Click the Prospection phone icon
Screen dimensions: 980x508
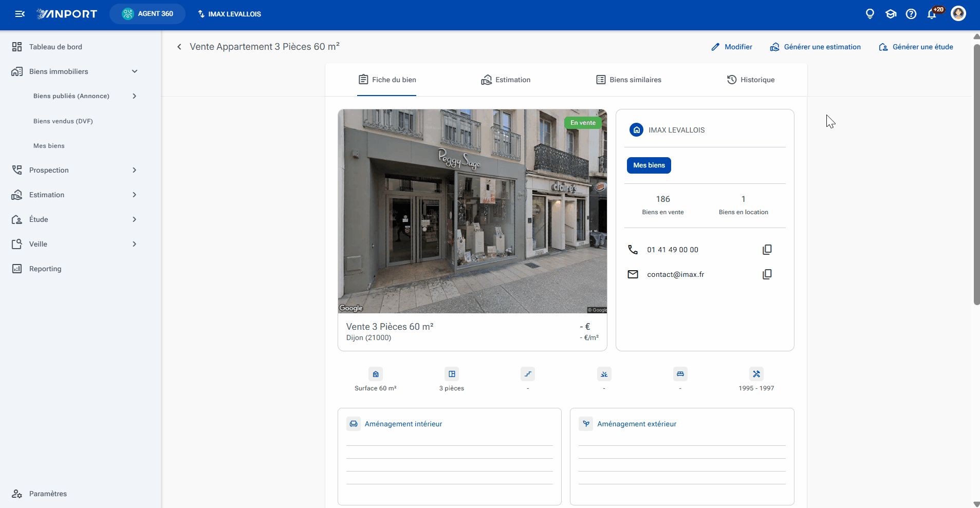click(17, 170)
